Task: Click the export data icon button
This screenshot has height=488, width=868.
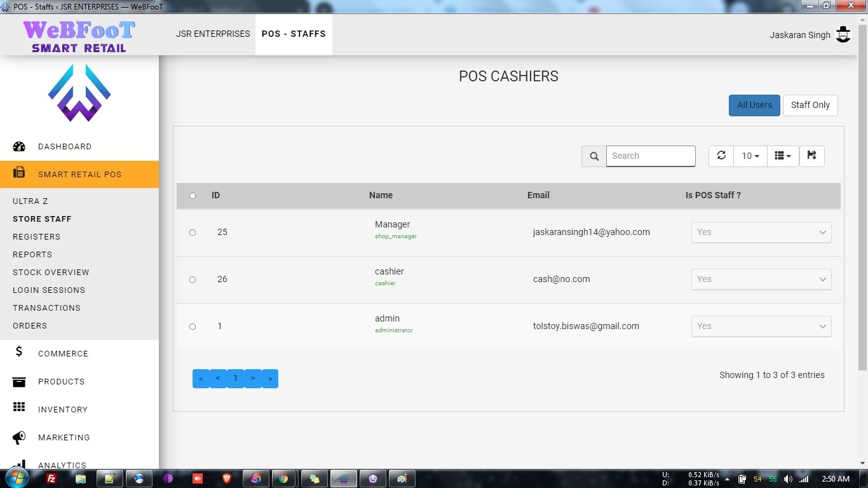Action: [811, 156]
